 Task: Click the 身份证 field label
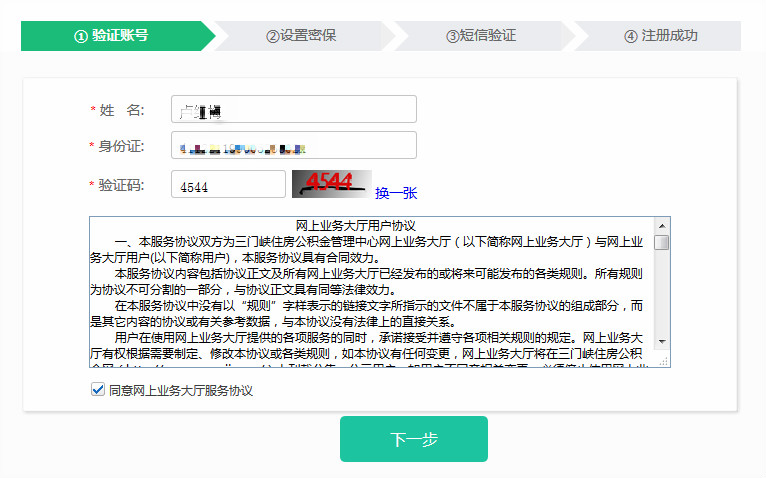[121, 147]
